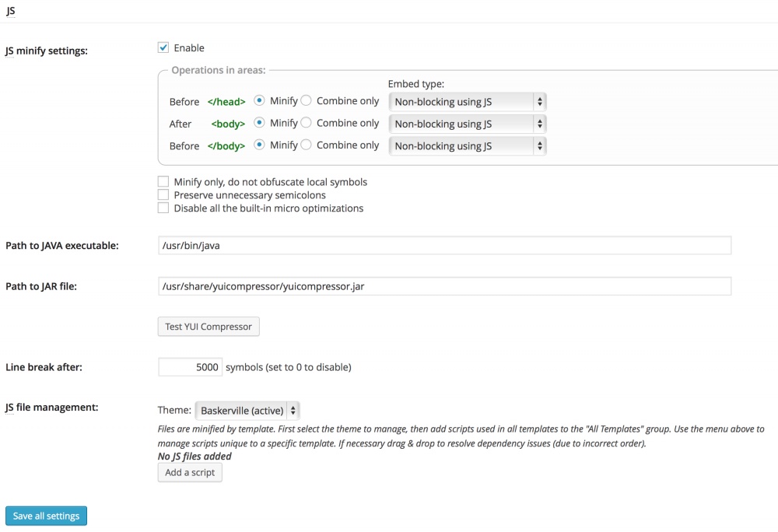This screenshot has width=778, height=532.
Task: Click Save all settings button
Action: 47,516
